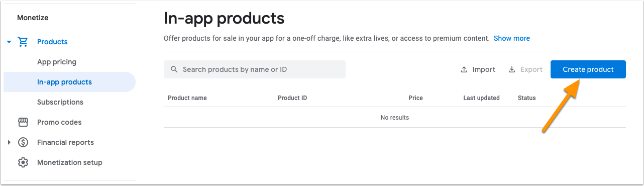Open Monetization setup menu item
This screenshot has height=186, width=644.
click(70, 162)
